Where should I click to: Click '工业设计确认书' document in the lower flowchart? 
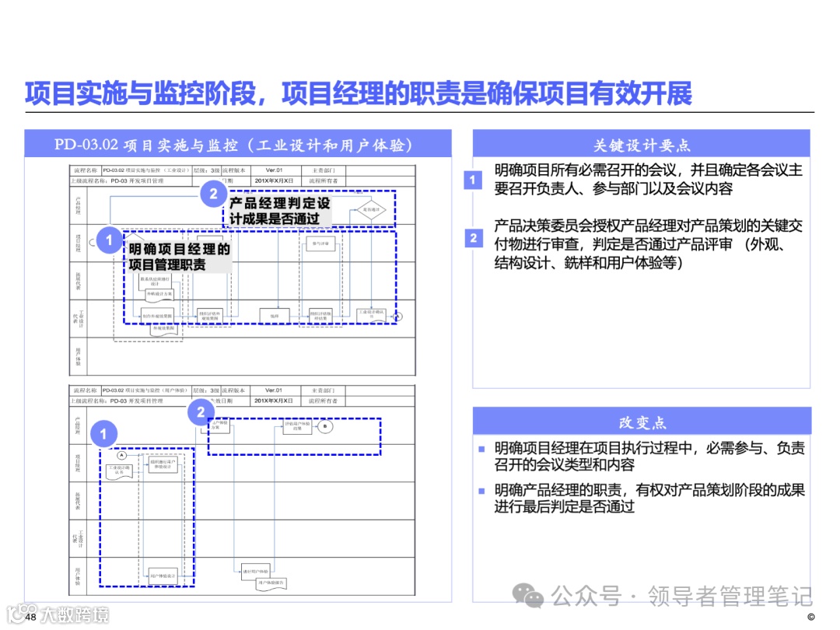point(120,471)
